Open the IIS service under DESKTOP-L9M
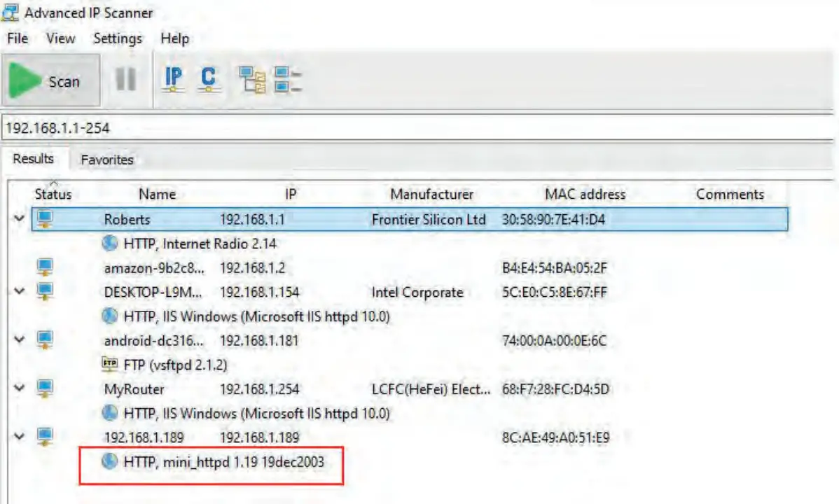This screenshot has width=839, height=504. tap(256, 316)
